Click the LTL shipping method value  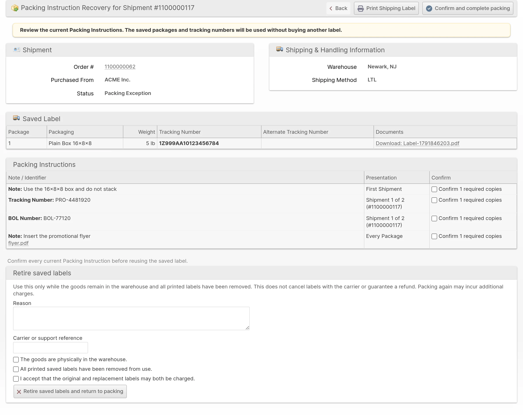372,80
